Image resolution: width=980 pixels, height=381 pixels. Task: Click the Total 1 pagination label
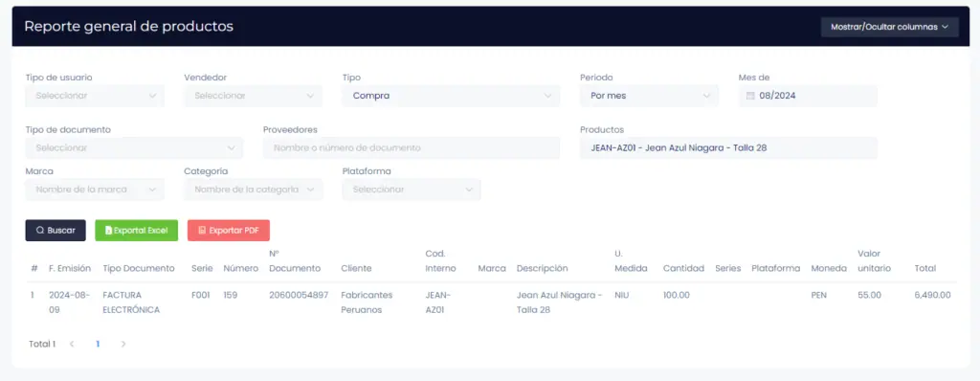42,344
